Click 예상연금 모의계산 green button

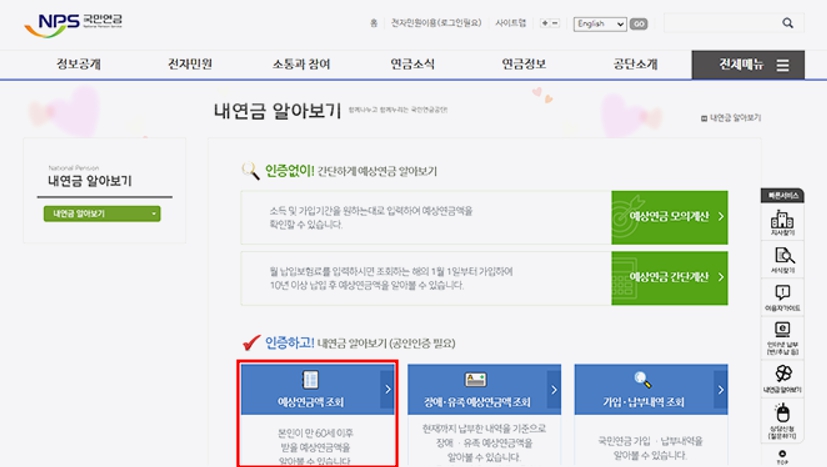pos(669,217)
